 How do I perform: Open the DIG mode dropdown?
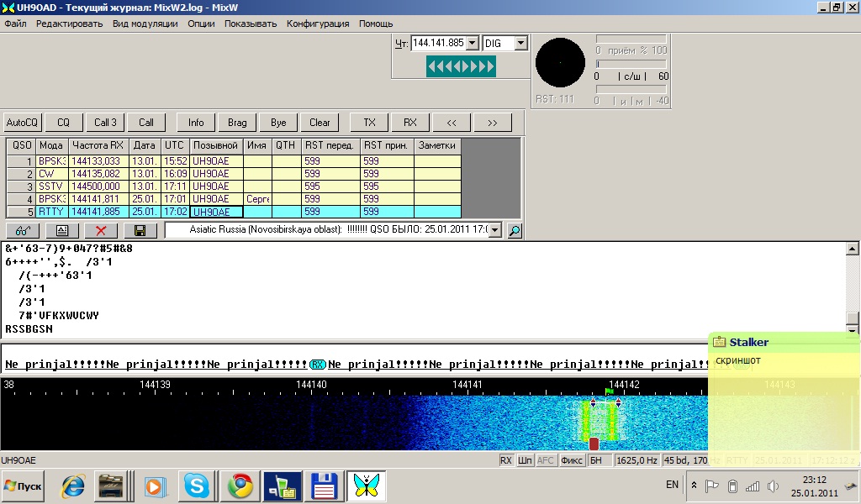pyautogui.click(x=520, y=43)
